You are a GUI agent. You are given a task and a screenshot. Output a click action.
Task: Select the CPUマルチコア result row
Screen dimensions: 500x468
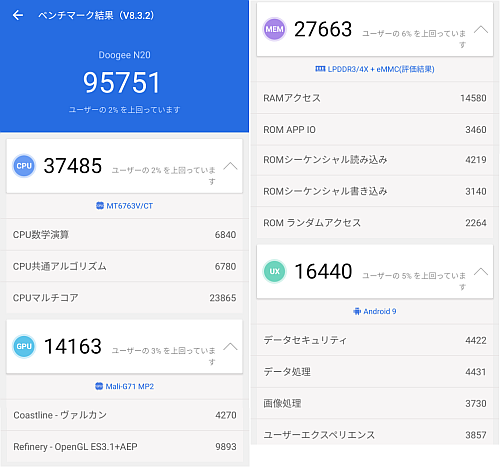coord(124,298)
